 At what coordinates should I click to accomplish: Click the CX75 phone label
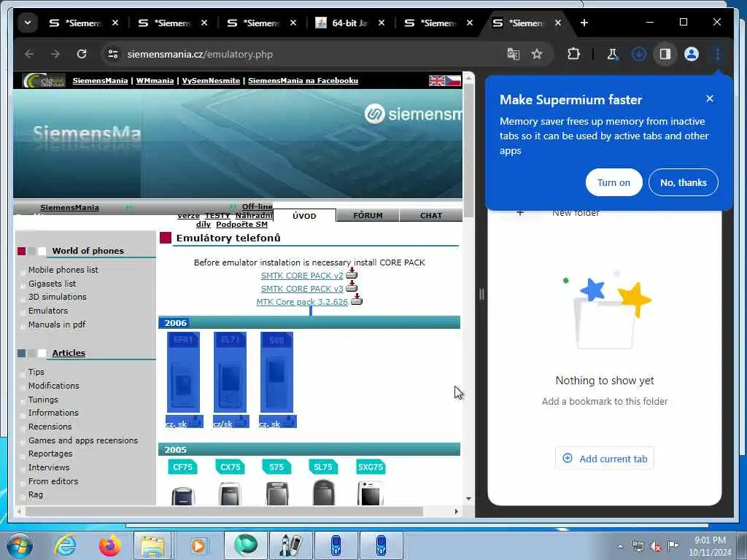tap(230, 467)
